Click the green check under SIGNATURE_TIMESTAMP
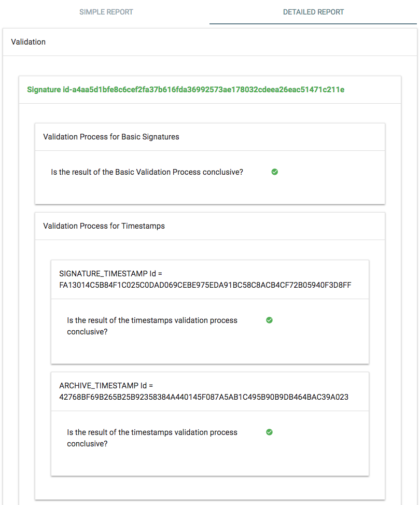Viewport: 420px width, 505px height. click(x=269, y=320)
